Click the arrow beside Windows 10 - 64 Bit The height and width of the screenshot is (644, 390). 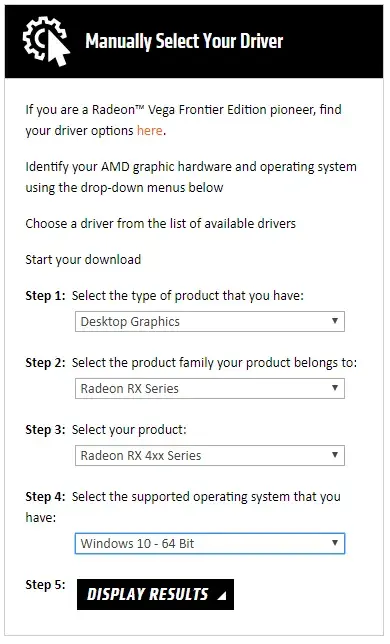335,543
